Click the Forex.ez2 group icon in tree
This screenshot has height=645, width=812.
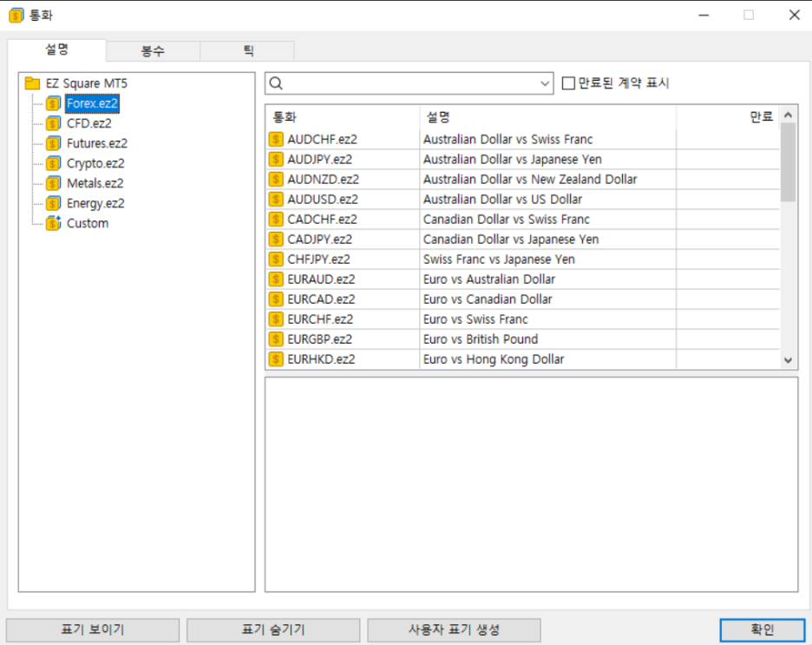(53, 103)
